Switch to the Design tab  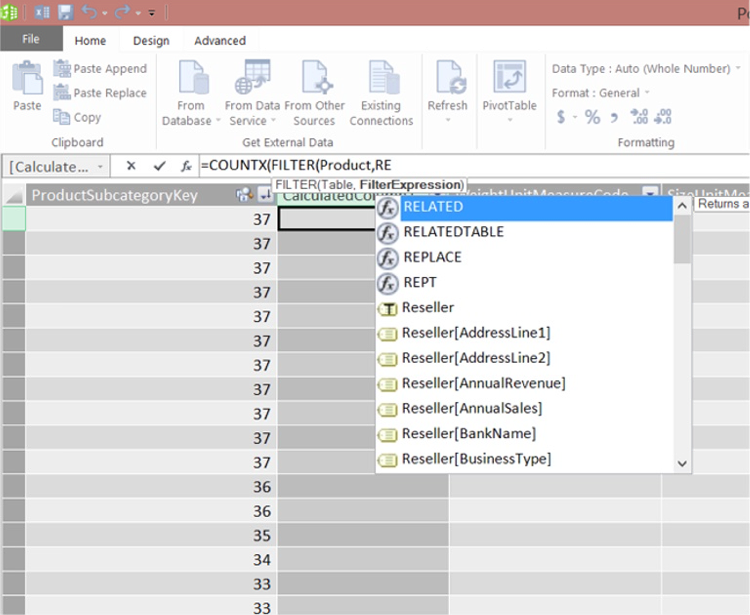(151, 41)
